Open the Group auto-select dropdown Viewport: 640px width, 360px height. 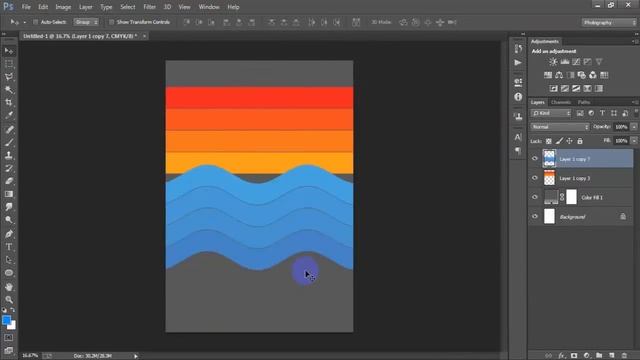(x=86, y=22)
